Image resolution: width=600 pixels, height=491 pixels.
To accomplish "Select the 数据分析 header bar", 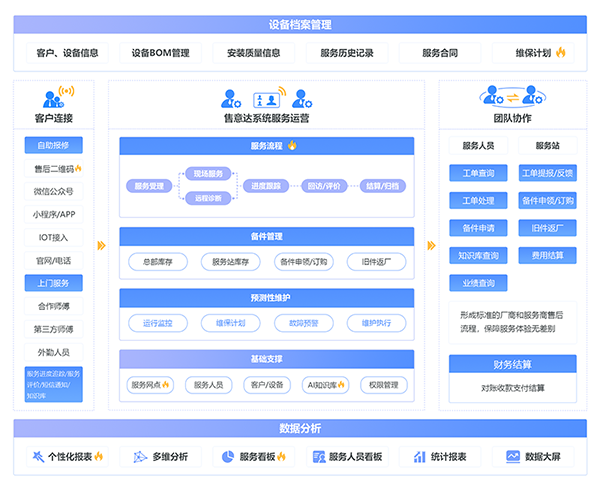I will tap(300, 428).
